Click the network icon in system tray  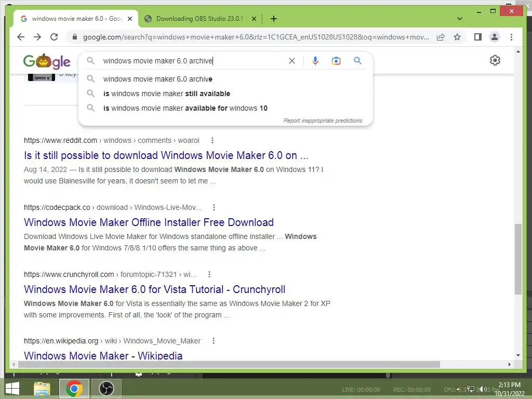(471, 389)
